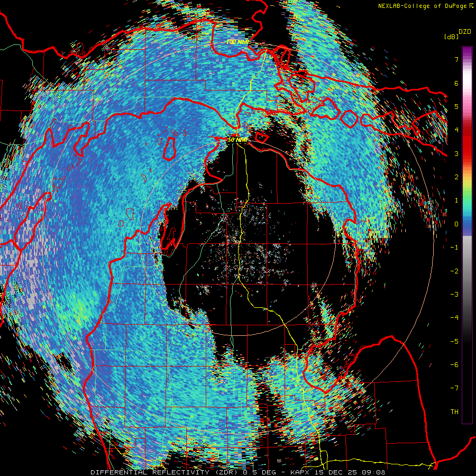Click the -1 dB value on the color scale

[454, 248]
